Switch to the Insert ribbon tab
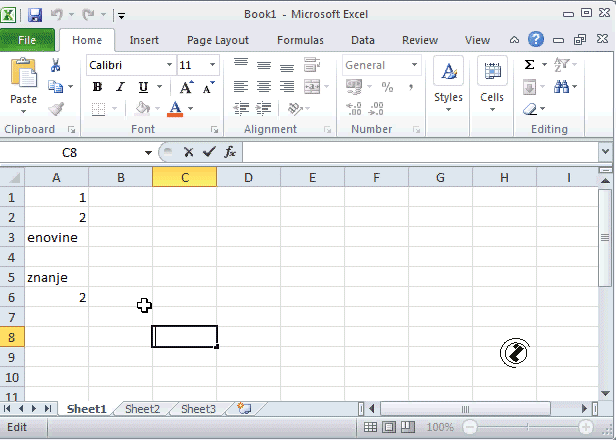 [x=143, y=40]
